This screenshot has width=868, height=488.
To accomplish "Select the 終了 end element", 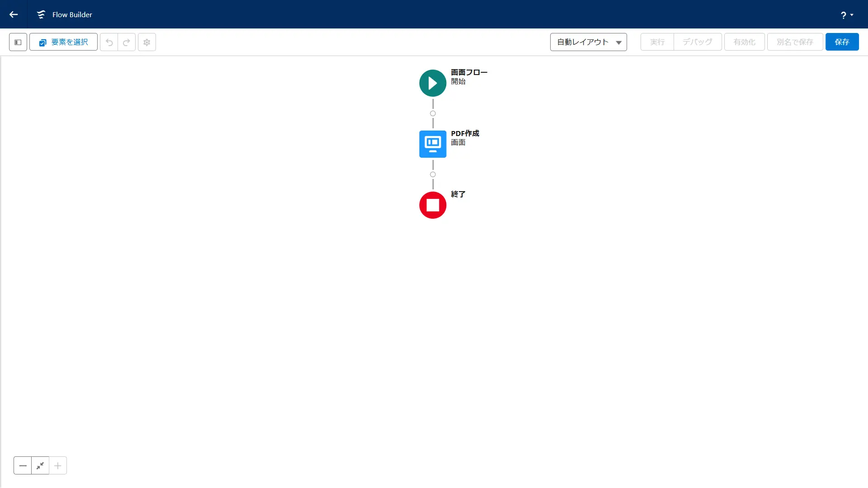I will point(433,205).
